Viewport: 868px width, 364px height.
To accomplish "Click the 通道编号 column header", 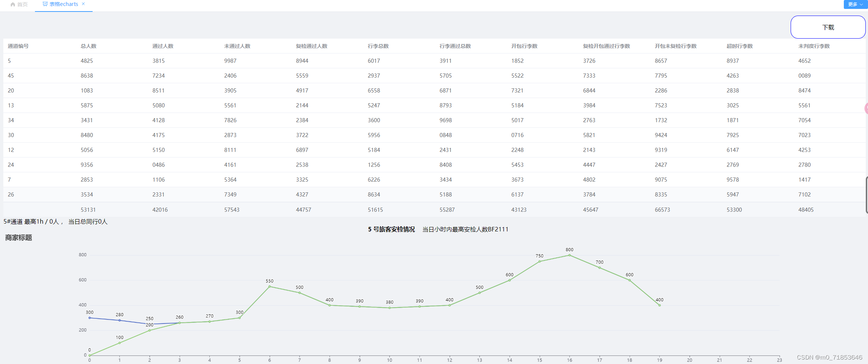I will (18, 46).
